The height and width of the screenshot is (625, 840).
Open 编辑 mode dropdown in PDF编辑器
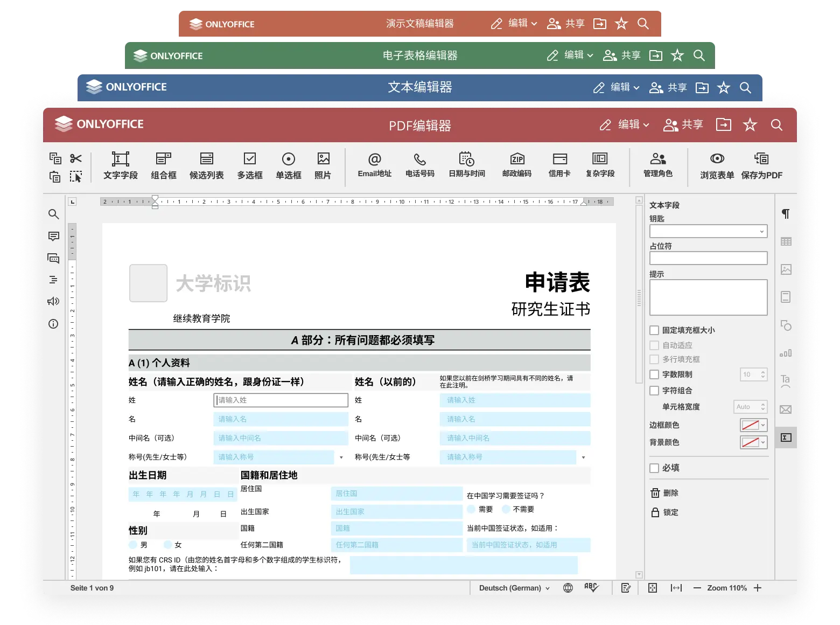tap(625, 124)
